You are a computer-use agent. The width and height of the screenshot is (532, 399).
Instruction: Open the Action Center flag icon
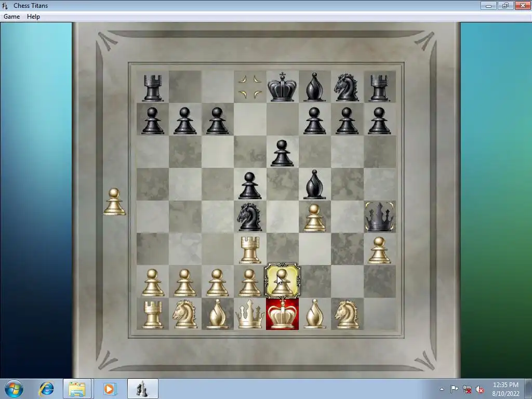click(454, 389)
